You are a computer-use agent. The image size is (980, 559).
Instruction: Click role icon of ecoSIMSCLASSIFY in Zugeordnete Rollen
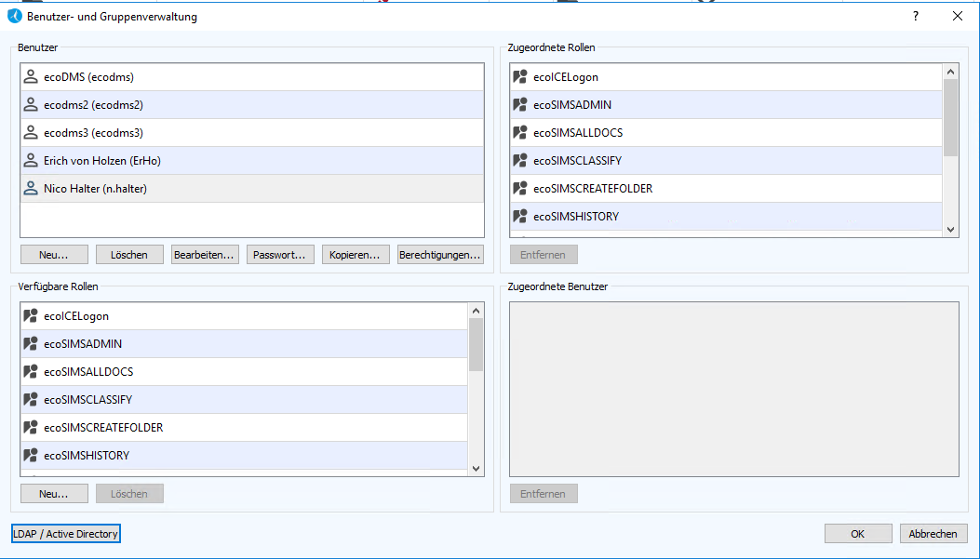[520, 161]
